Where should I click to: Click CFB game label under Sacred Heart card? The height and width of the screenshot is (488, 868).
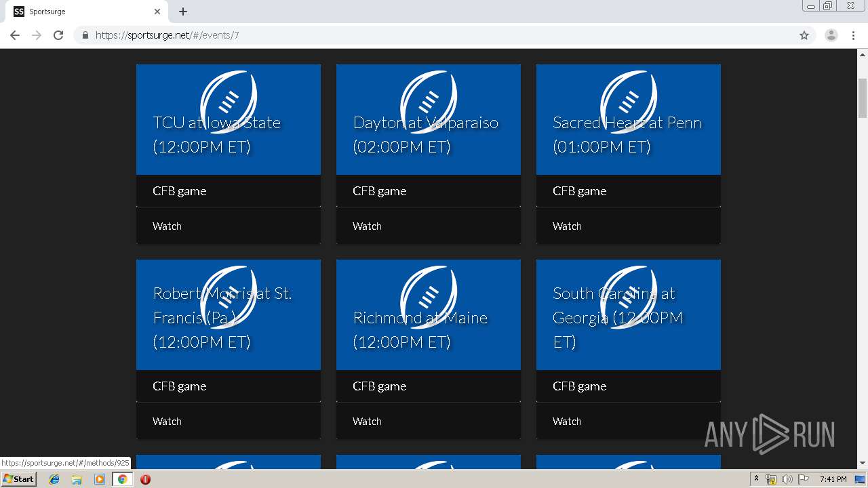coord(580,191)
